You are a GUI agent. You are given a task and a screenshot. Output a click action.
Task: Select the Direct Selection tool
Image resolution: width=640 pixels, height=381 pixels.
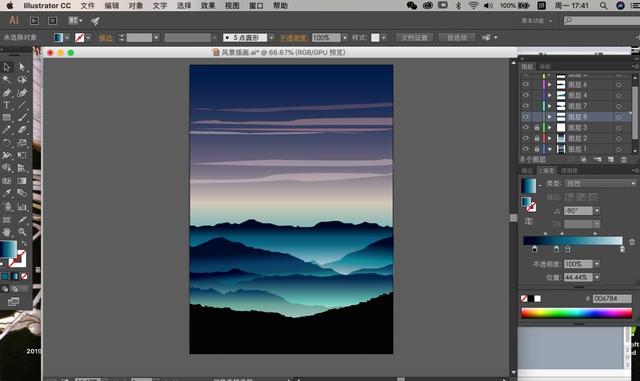point(22,67)
